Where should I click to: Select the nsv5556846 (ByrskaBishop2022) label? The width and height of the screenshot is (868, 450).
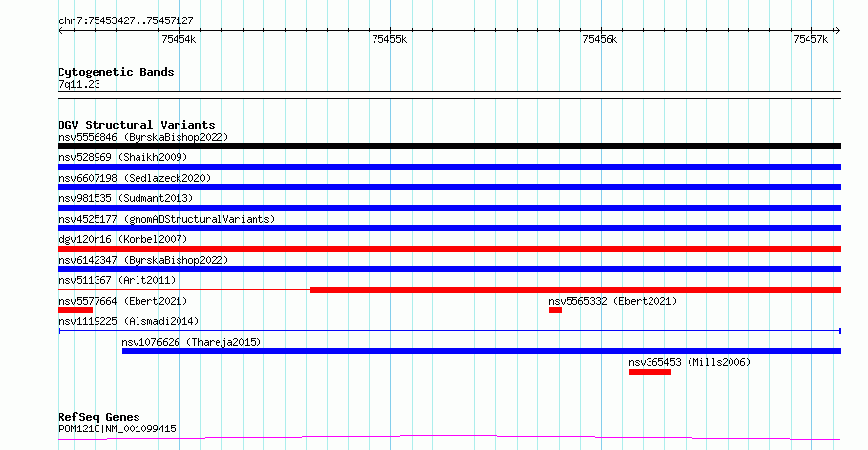pyautogui.click(x=143, y=137)
